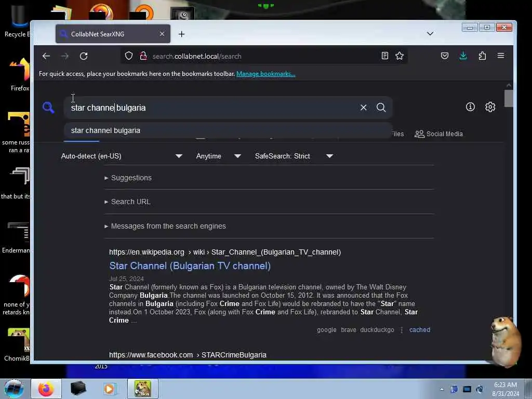The image size is (532, 399).
Task: List all tabs chevron dropdown
Action: coord(430,34)
